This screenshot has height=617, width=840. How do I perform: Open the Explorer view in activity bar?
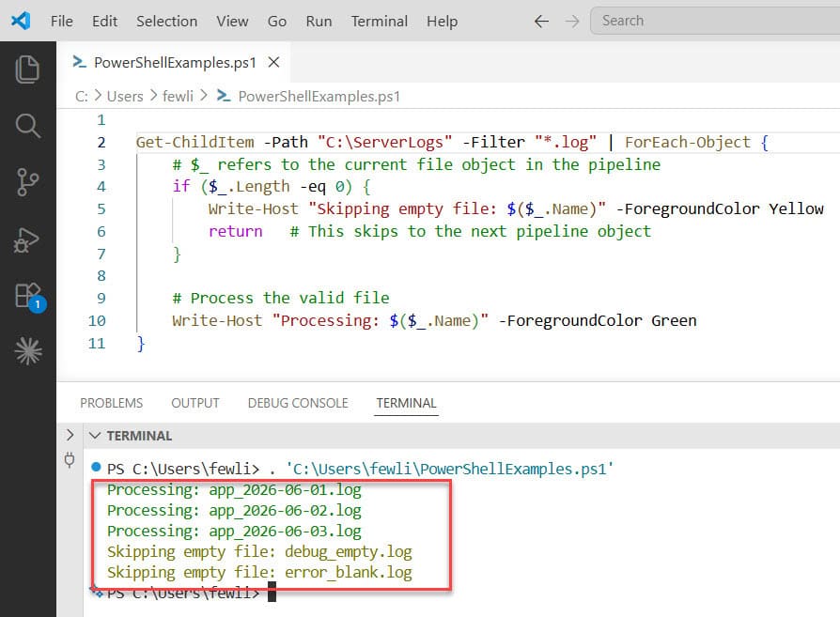click(27, 69)
